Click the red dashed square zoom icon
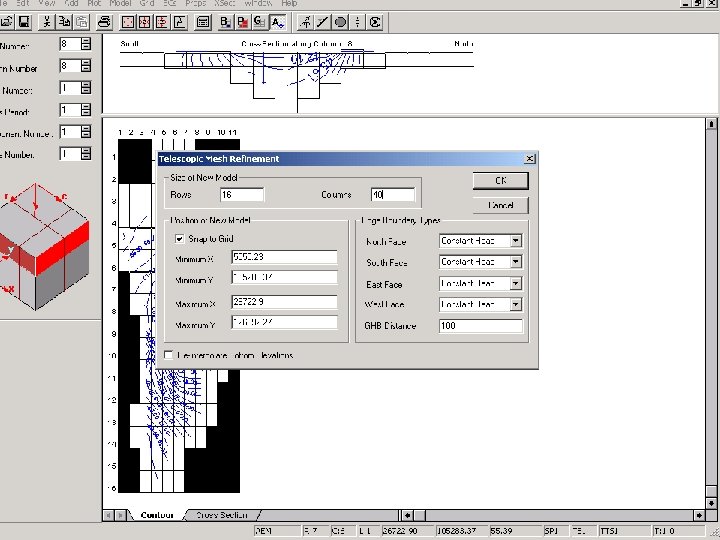This screenshot has height=540, width=720. [128, 22]
